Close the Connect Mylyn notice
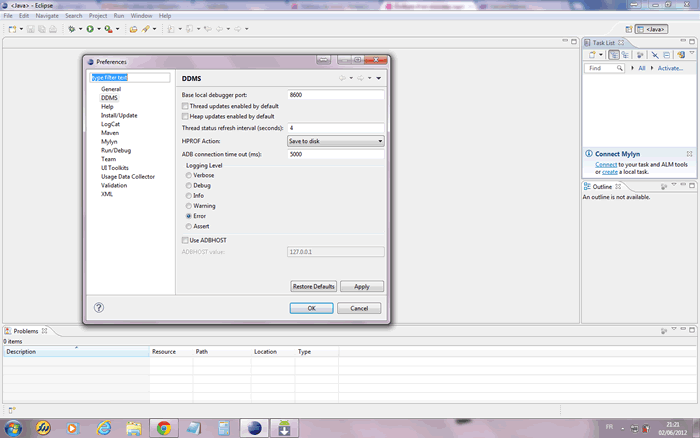700x438 pixels. click(689, 154)
